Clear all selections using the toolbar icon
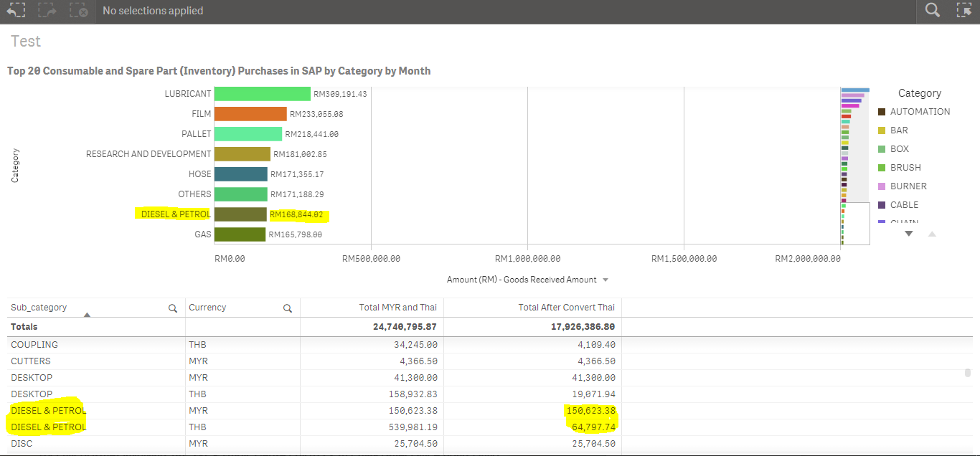The height and width of the screenshot is (456, 980). tap(79, 11)
